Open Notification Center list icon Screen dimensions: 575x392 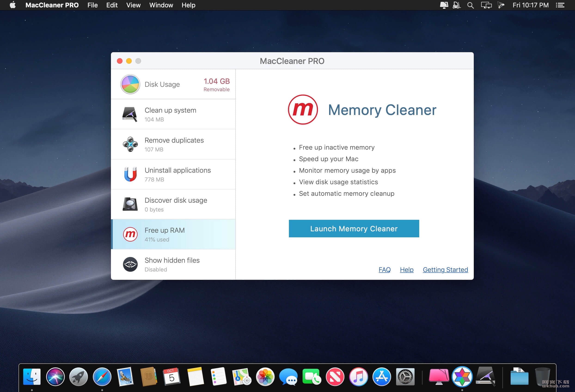560,5
